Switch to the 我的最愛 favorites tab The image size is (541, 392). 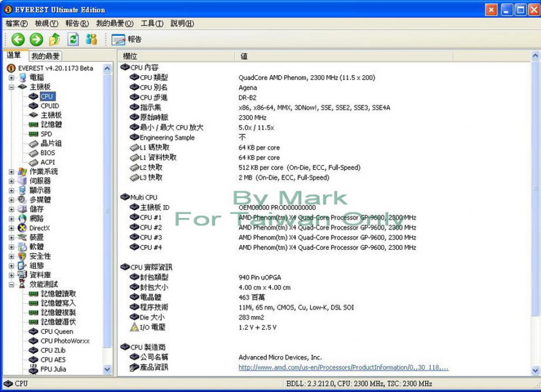point(46,56)
